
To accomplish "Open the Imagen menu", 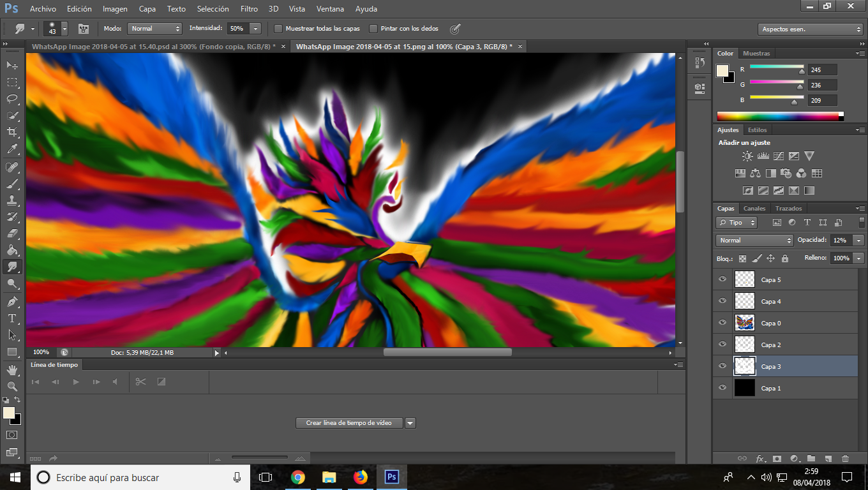I will click(115, 9).
